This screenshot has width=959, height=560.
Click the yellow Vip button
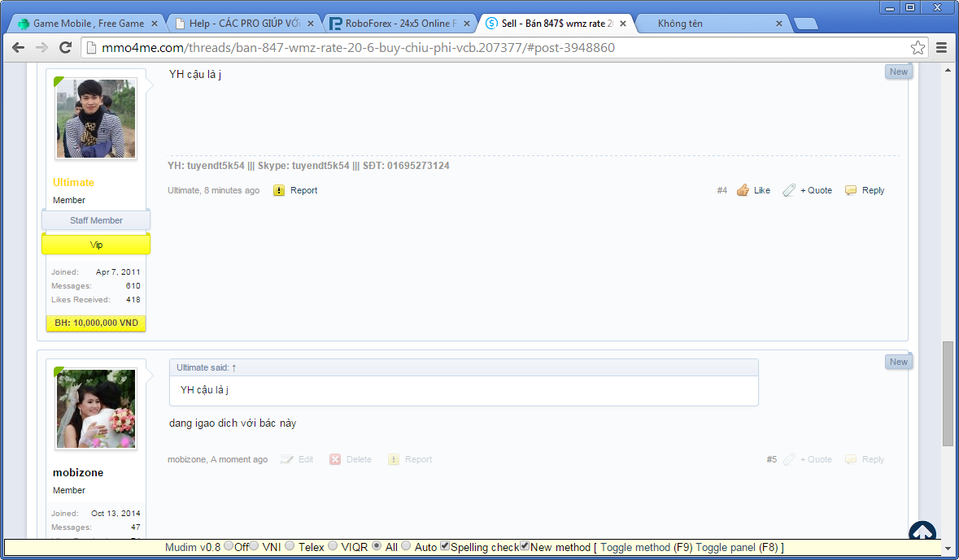tap(95, 243)
